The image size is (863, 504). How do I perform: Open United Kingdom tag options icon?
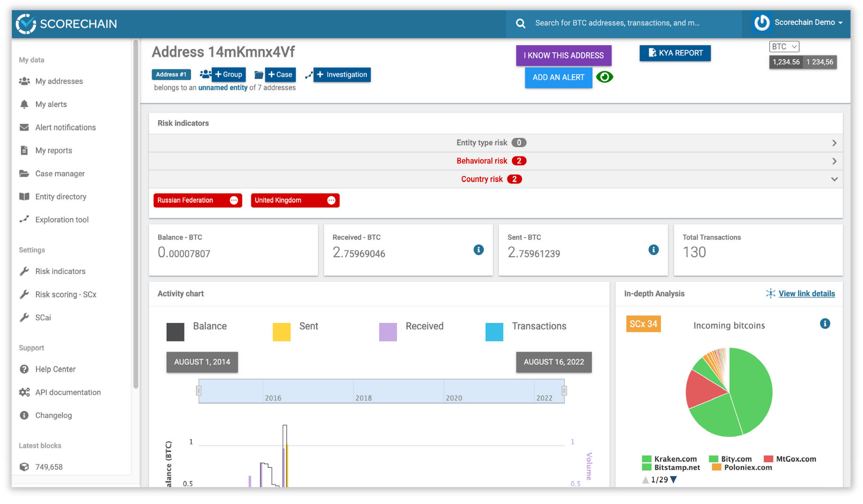click(331, 200)
